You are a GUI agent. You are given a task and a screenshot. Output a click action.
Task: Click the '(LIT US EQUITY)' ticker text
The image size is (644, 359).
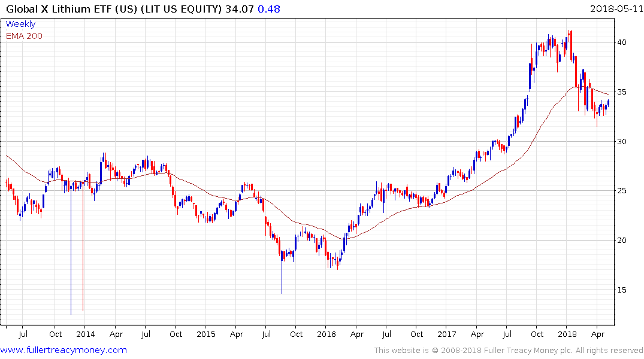pos(181,9)
